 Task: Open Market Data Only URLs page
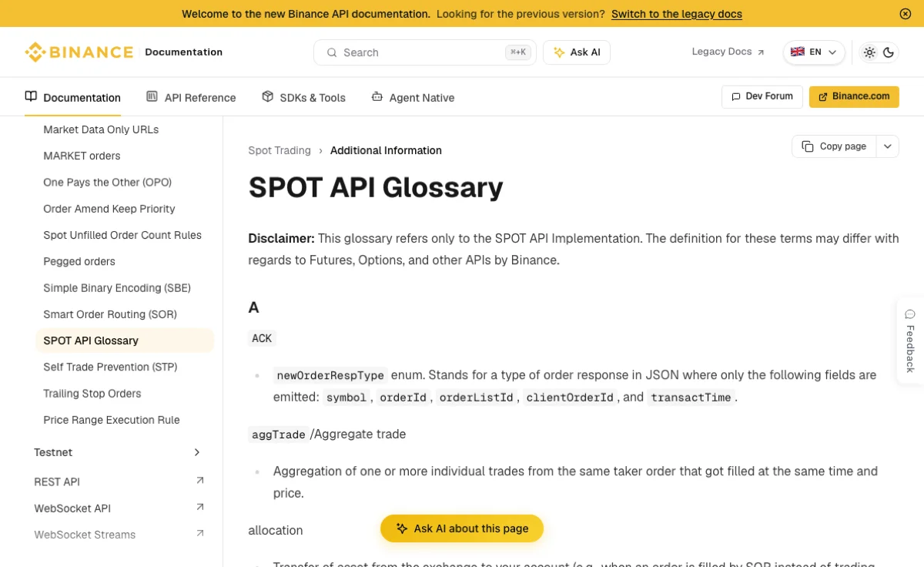coord(101,129)
